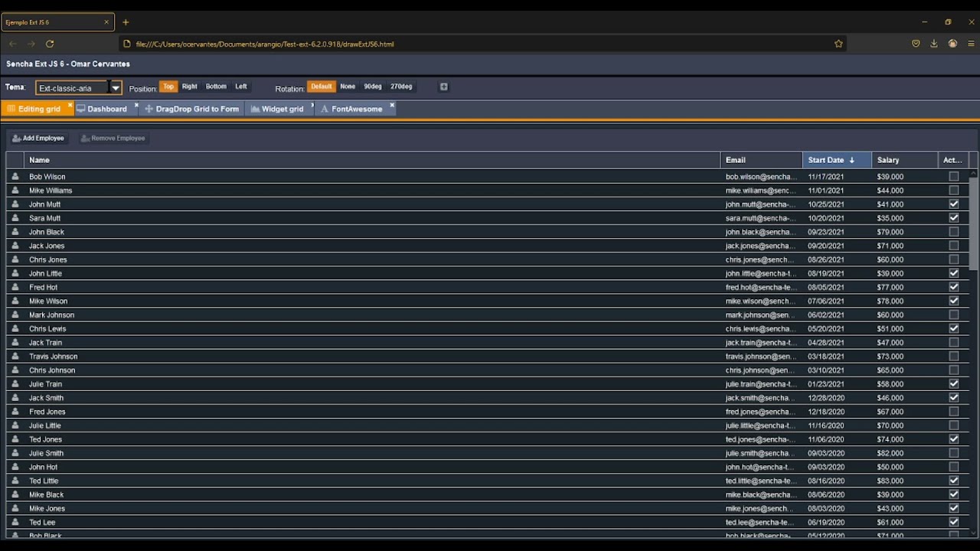Select the Chris Jones name cell
Image resolution: width=980 pixels, height=551 pixels.
point(372,259)
